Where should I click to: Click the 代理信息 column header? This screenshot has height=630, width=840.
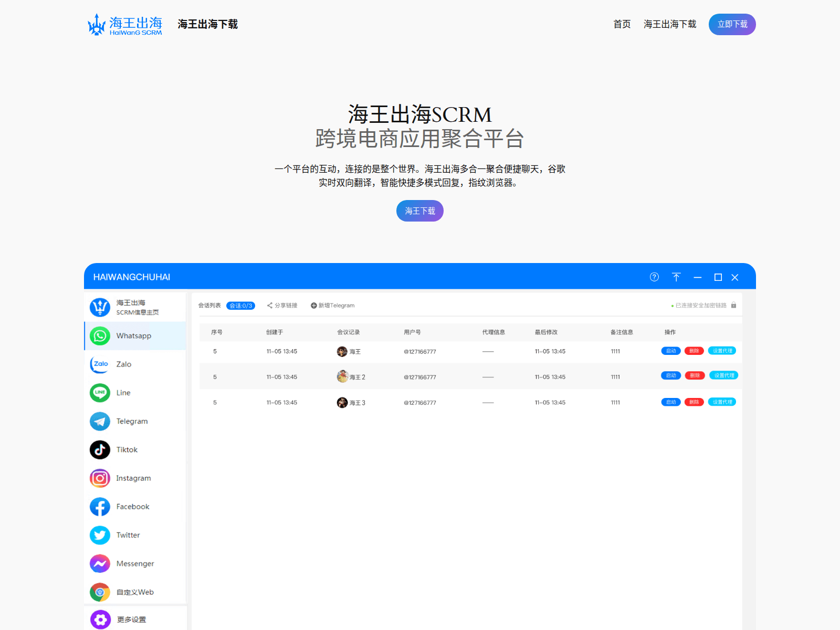coord(493,332)
